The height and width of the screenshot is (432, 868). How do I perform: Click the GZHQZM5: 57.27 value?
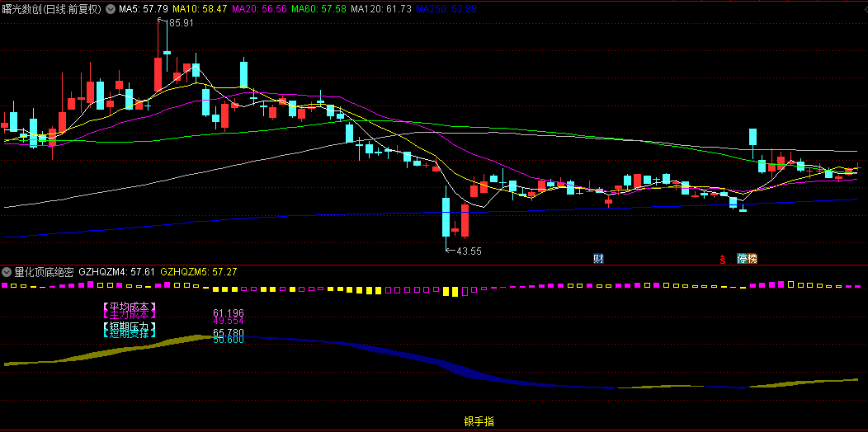[x=199, y=271]
